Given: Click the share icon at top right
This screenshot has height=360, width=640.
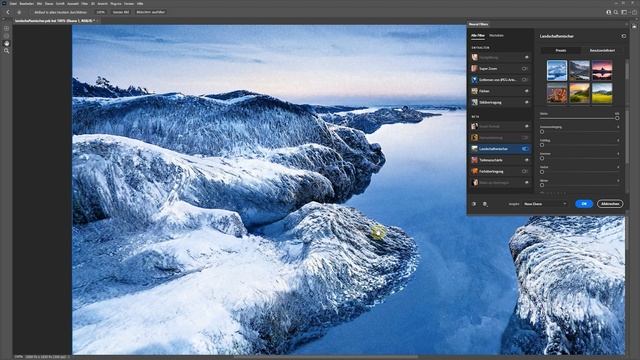Looking at the screenshot, I should click(x=634, y=12).
